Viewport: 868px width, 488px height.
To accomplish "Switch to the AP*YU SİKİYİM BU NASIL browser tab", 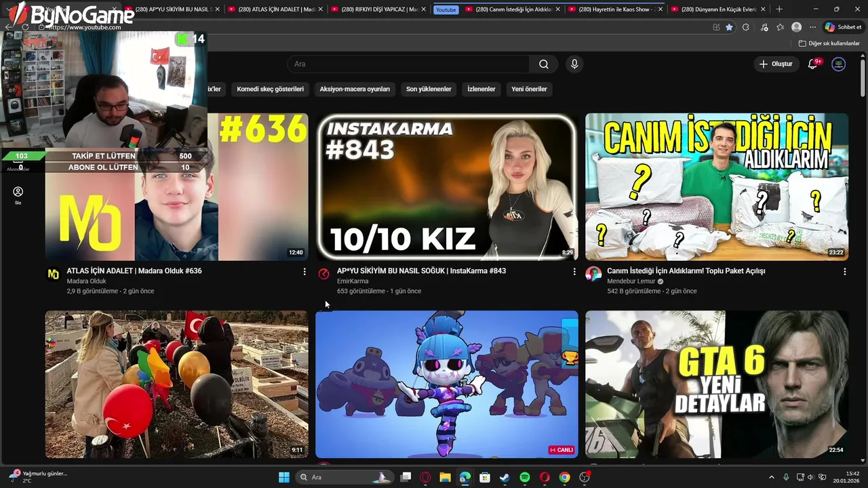I will [172, 9].
